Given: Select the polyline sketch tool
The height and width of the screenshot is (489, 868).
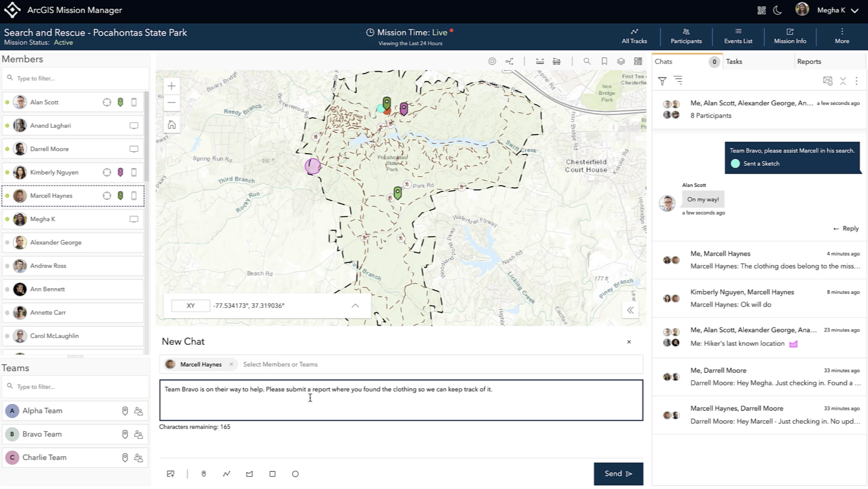Looking at the screenshot, I should [x=226, y=474].
